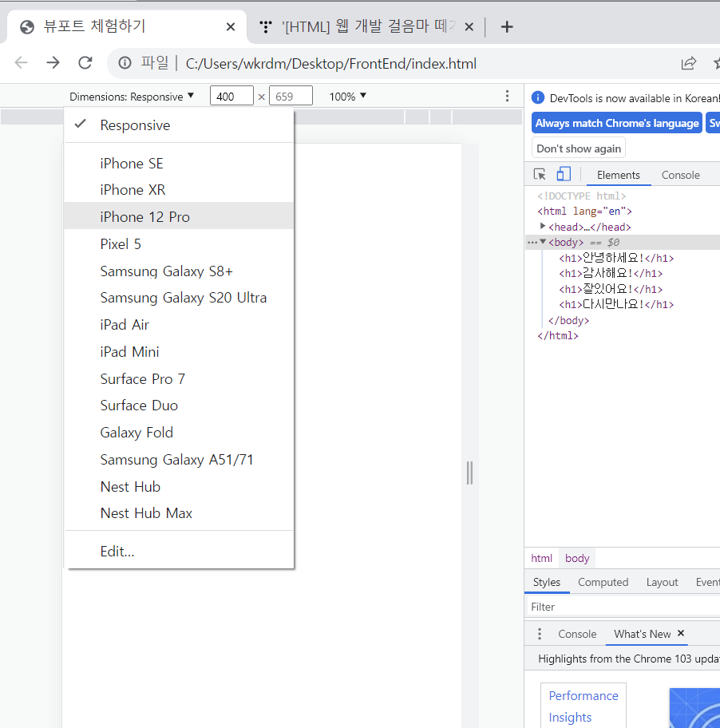The image size is (720, 728).
Task: Click Always match Chrome's language button
Action: pos(616,123)
